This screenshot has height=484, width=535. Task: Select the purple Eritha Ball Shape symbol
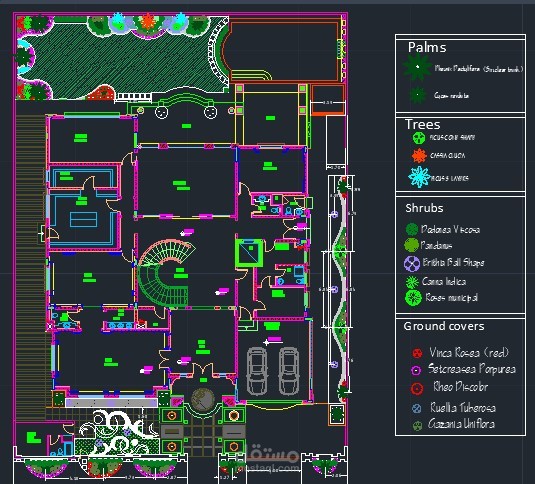[412, 263]
